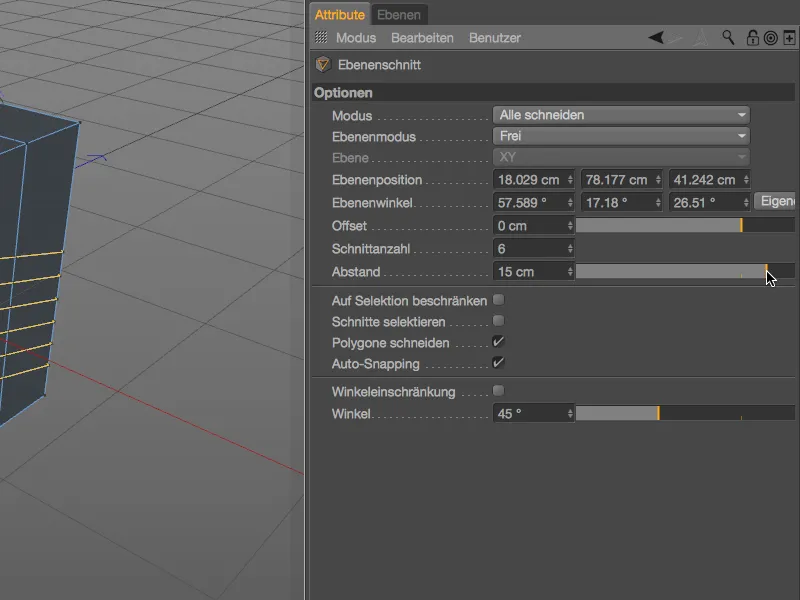Open the Bearbeiten menu
Screen dimensions: 800x600
[x=422, y=38]
